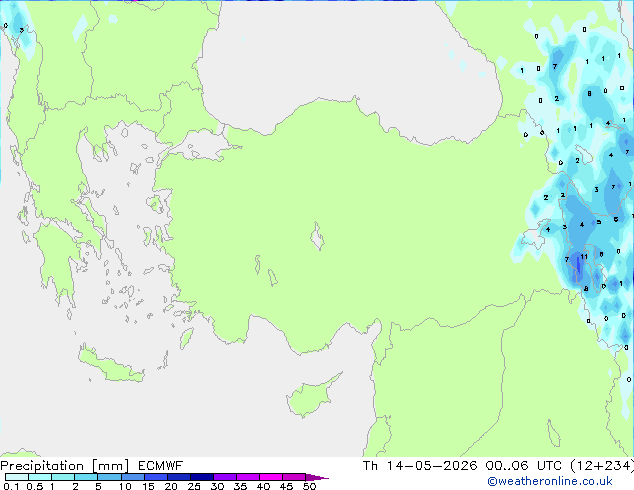Screen dimensions: 634x490
Task: Pick the 10–15 mm blue legend swatch
Action: coord(133,477)
